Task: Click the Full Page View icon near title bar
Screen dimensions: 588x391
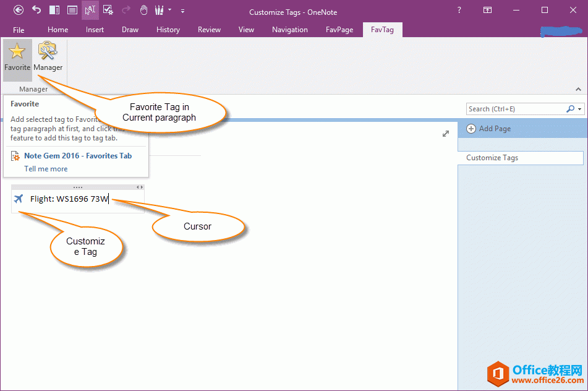Action: pos(487,10)
